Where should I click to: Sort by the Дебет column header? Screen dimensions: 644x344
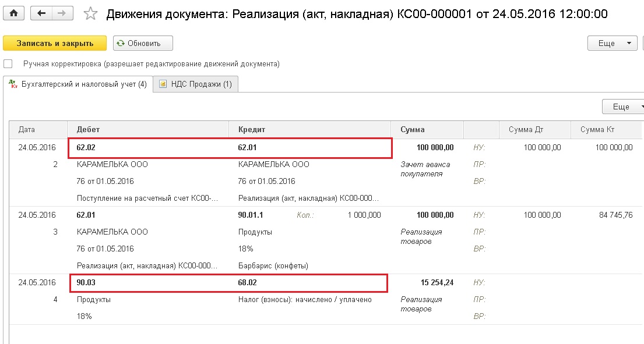87,130
